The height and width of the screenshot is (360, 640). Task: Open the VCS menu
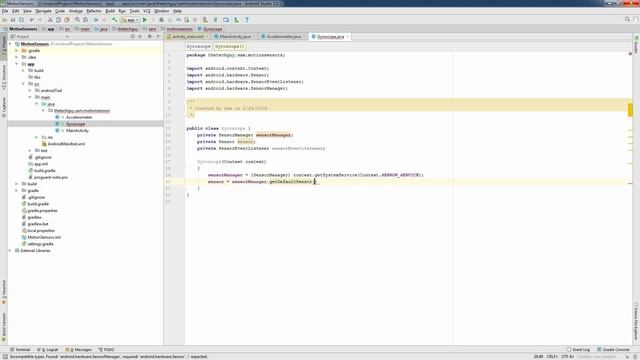147,11
